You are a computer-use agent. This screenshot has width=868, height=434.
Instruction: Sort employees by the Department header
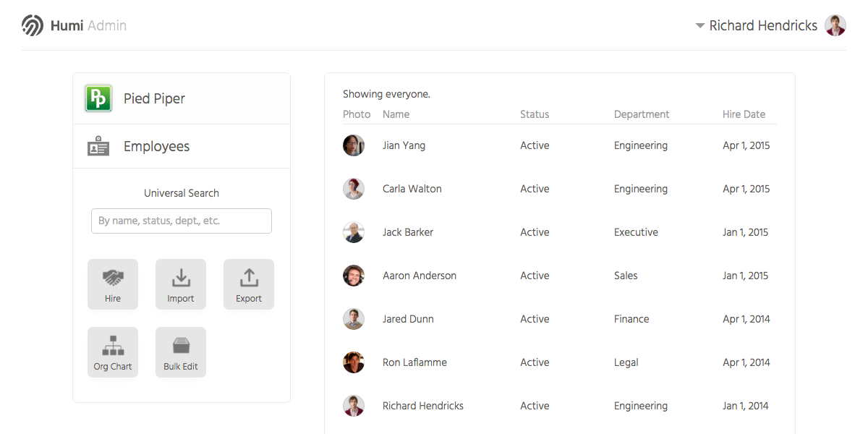coord(642,114)
